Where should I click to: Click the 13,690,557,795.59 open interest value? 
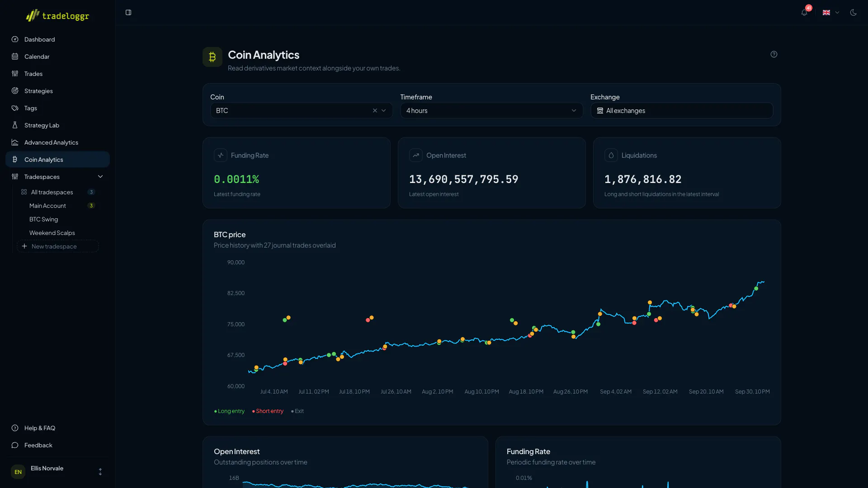(x=464, y=179)
